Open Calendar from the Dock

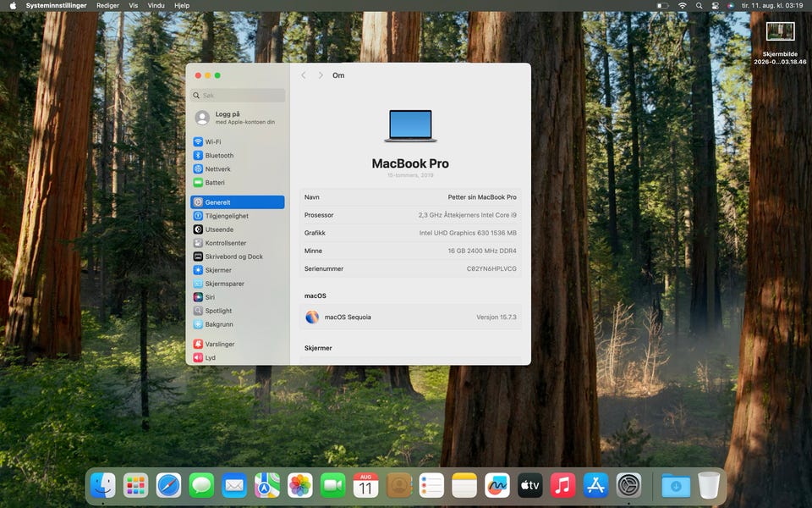pyautogui.click(x=365, y=486)
